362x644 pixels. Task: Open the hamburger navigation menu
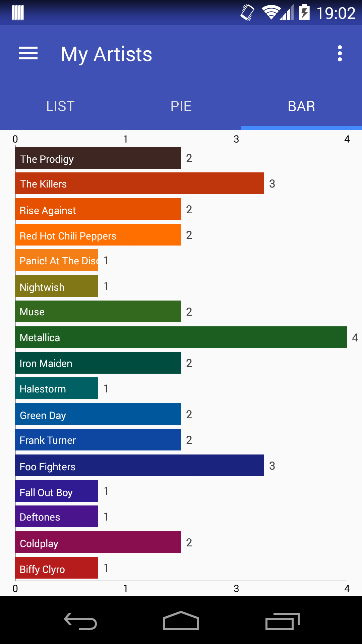click(x=28, y=54)
